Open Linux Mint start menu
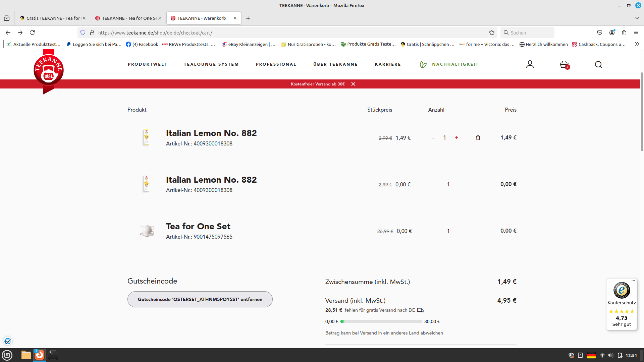 pos(7,355)
